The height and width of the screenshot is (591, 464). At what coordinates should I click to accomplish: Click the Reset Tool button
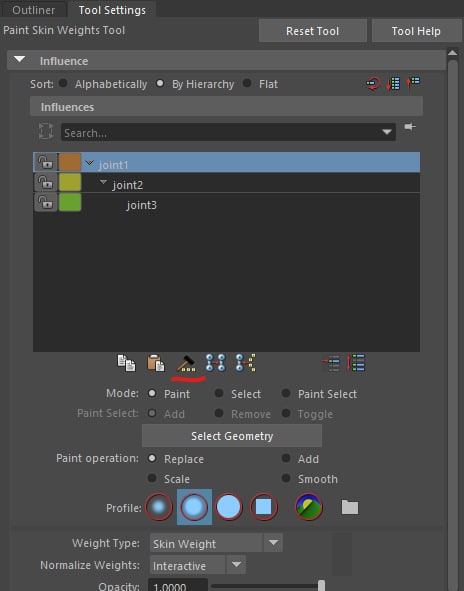pyautogui.click(x=312, y=31)
